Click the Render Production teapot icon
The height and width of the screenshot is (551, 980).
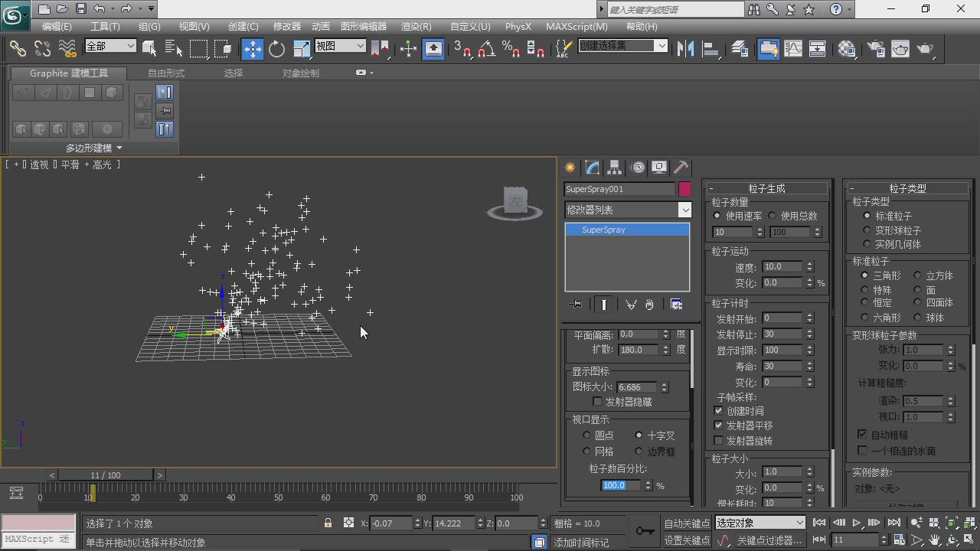click(x=926, y=48)
